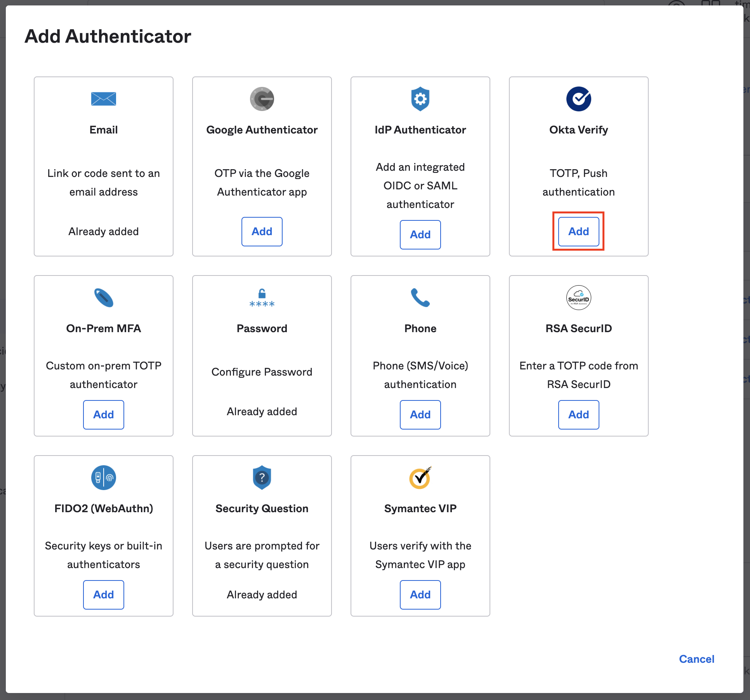Image resolution: width=750 pixels, height=700 pixels.
Task: Add the On-Prem MFA authenticator
Action: click(x=104, y=415)
